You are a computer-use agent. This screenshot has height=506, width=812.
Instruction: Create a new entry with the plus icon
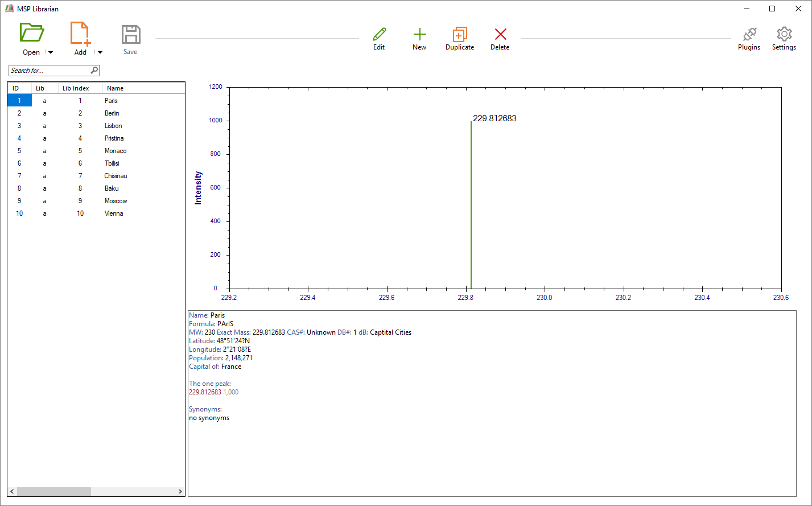point(419,35)
